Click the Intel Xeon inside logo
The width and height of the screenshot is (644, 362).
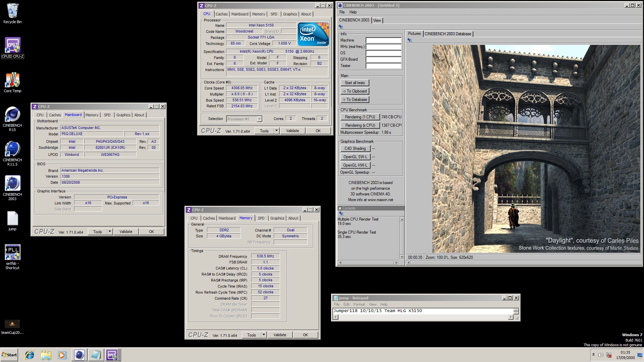[313, 34]
